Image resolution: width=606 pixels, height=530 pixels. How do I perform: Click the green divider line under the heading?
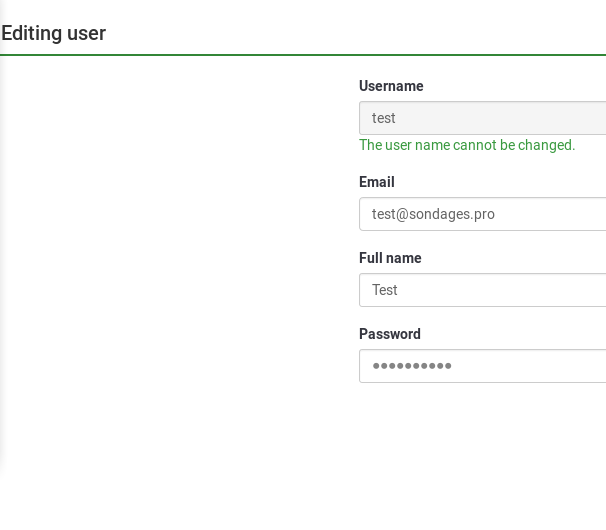(300, 55)
